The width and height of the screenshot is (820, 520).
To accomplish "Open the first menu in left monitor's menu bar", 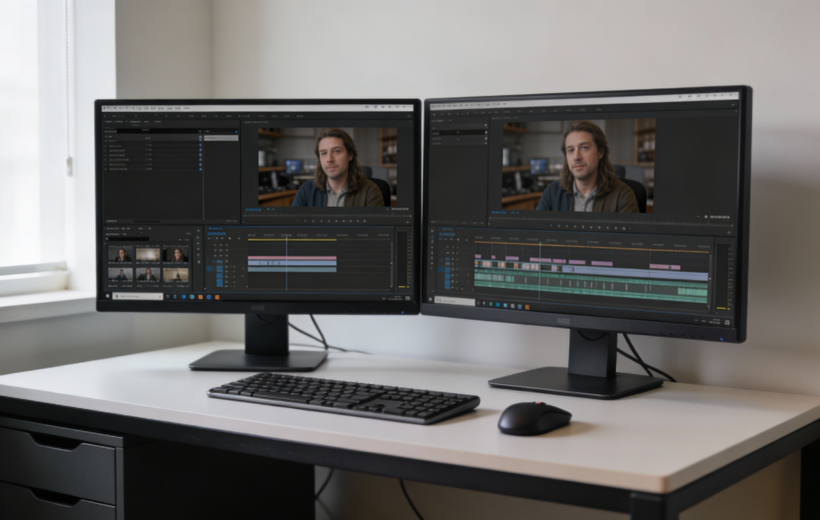I will click(106, 107).
